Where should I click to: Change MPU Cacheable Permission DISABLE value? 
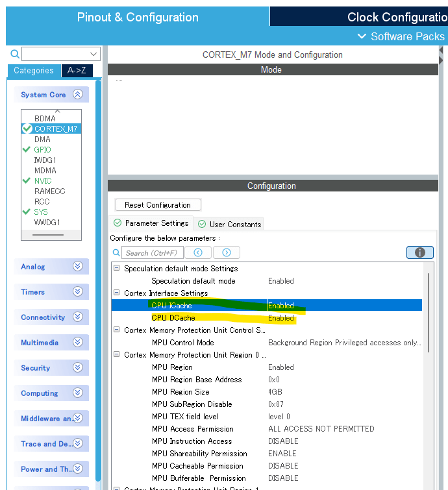click(283, 466)
